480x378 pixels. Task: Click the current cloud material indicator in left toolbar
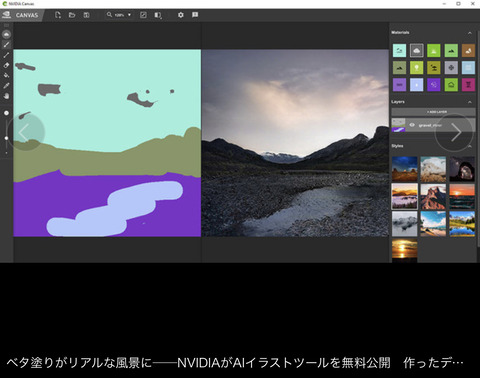(6, 34)
